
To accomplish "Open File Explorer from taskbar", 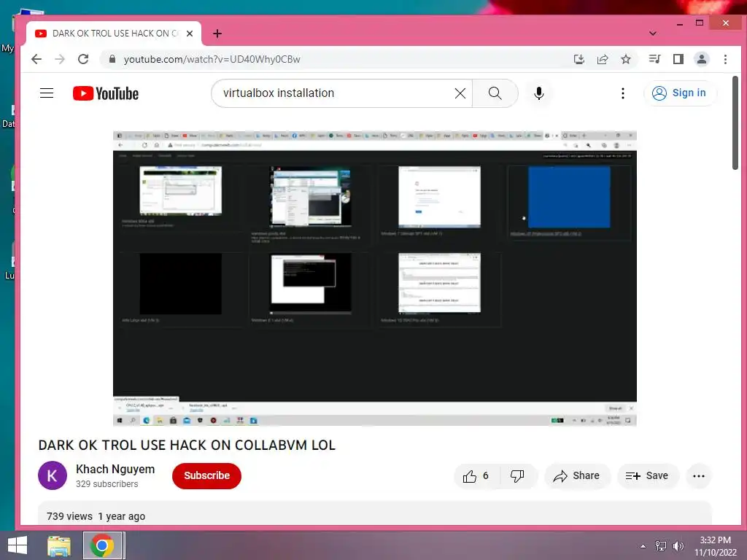I will point(58,545).
